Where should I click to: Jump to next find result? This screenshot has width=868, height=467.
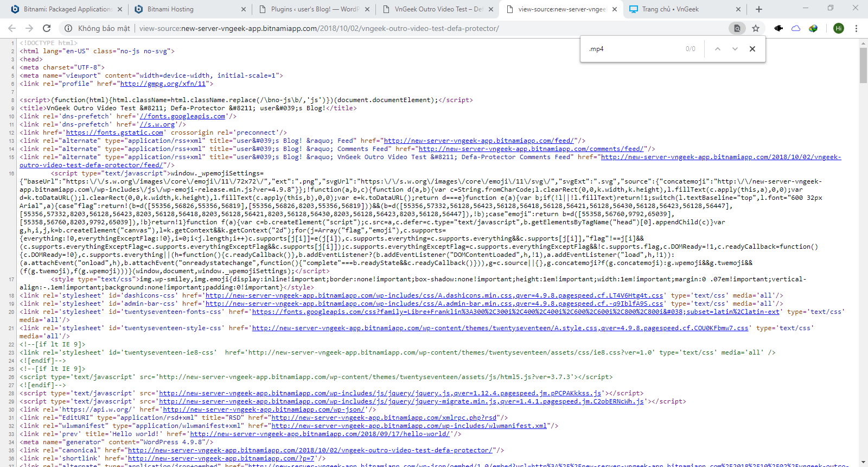735,49
